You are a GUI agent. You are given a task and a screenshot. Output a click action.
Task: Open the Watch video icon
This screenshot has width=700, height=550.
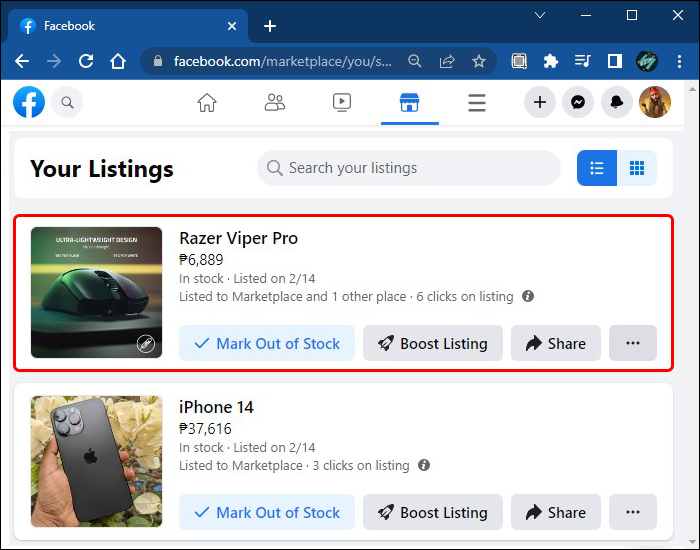click(342, 102)
